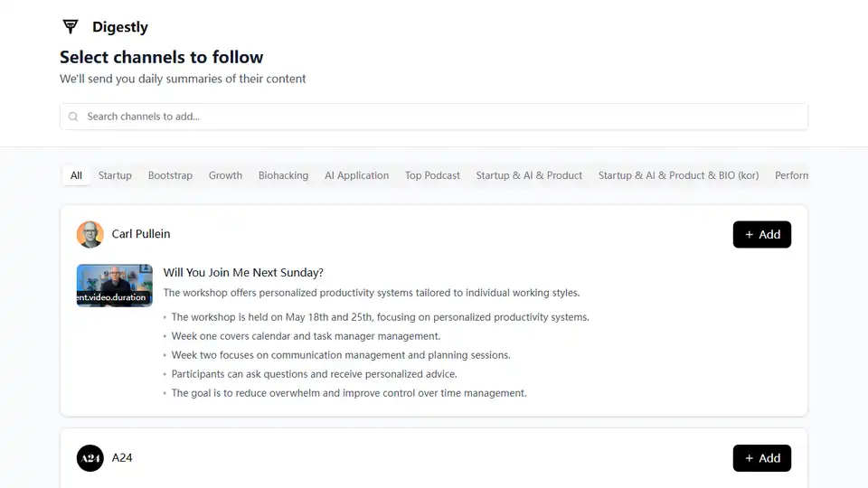Select the AI Application tab
Screen dimensions: 868x488
356,175
